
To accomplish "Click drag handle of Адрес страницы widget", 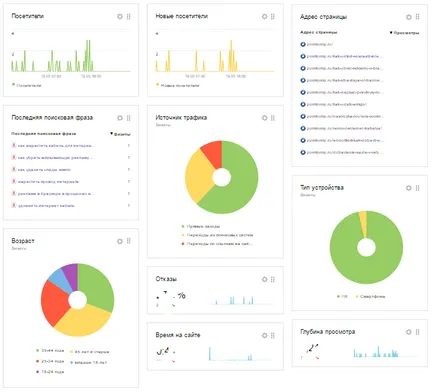I will tap(417, 17).
